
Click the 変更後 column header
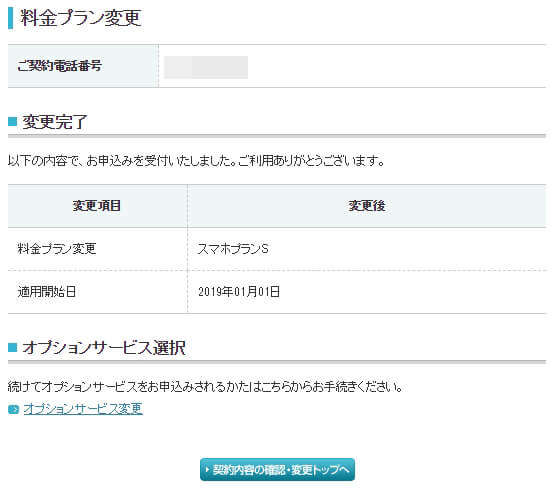pyautogui.click(x=367, y=206)
